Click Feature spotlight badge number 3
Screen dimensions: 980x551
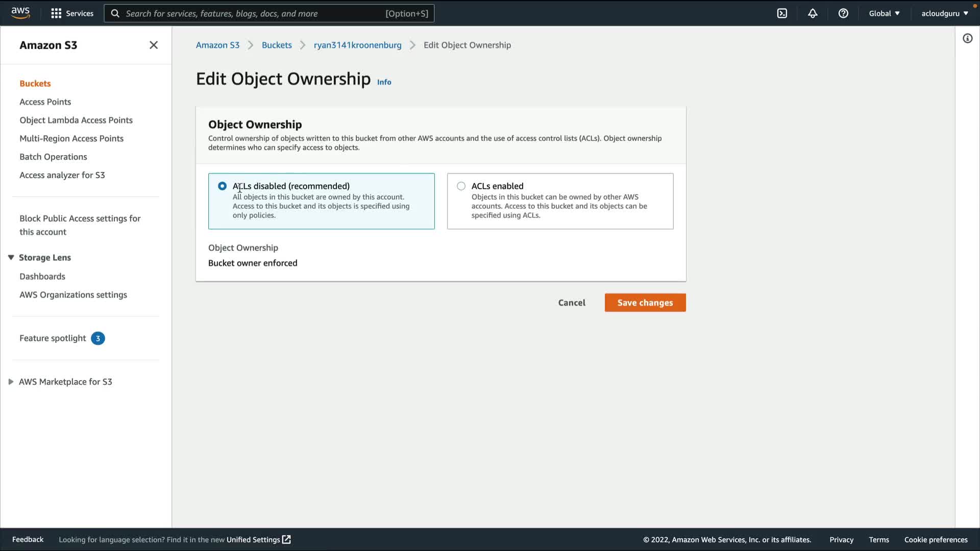click(x=98, y=338)
